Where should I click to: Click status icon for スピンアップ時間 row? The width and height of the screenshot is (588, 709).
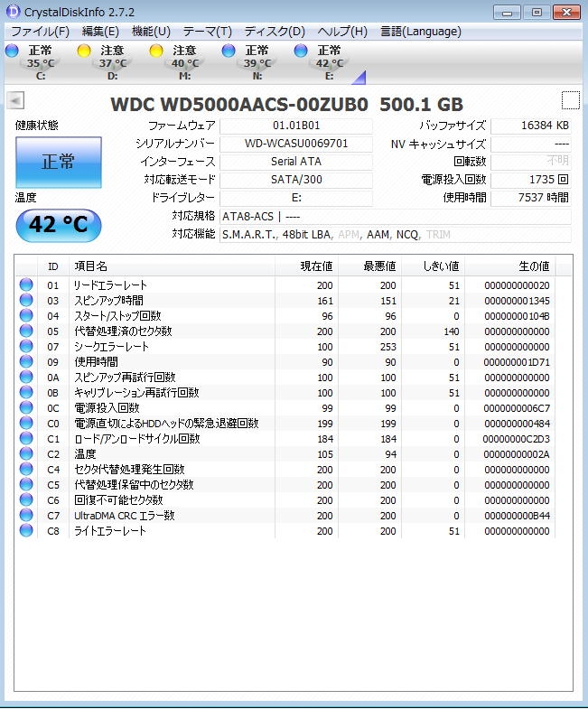pos(26,300)
